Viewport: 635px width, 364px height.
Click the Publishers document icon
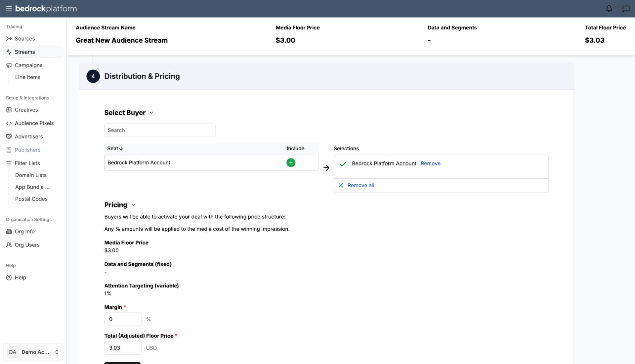9,150
